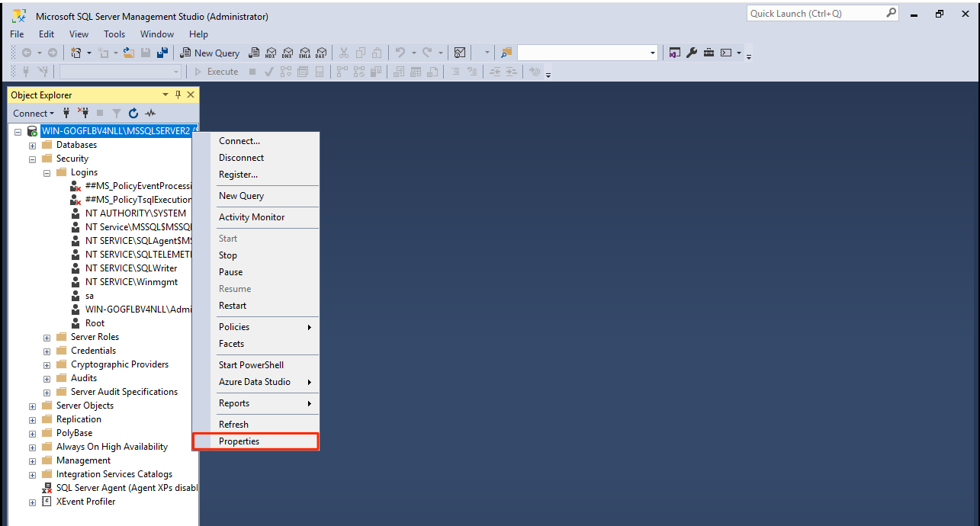Select the NT AUTHORITY\SYSTEM login
Screen dimensions: 980x526
pos(136,213)
